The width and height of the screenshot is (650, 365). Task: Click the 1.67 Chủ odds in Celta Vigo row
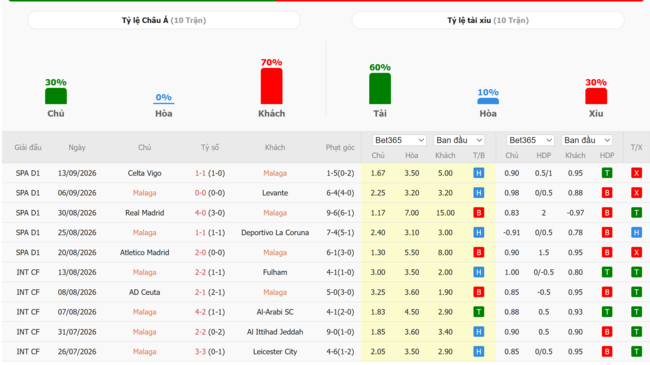pyautogui.click(x=378, y=173)
